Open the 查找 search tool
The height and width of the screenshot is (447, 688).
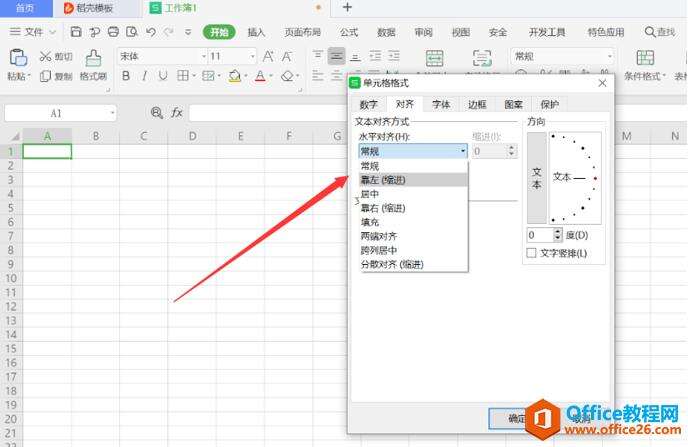[x=660, y=32]
